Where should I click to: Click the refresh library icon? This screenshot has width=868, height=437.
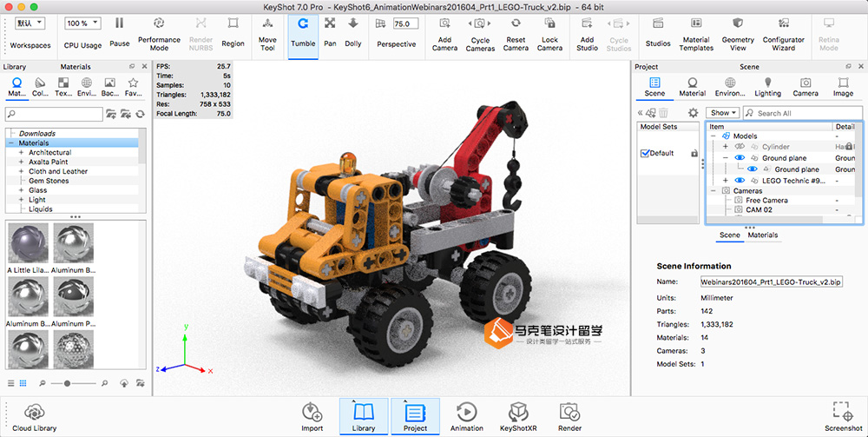click(140, 114)
